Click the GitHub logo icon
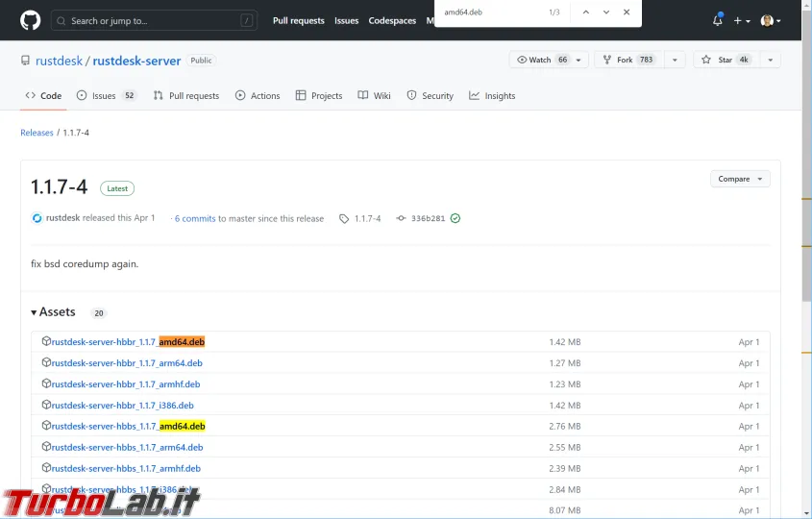Image resolution: width=812 pixels, height=519 pixels. click(x=30, y=20)
